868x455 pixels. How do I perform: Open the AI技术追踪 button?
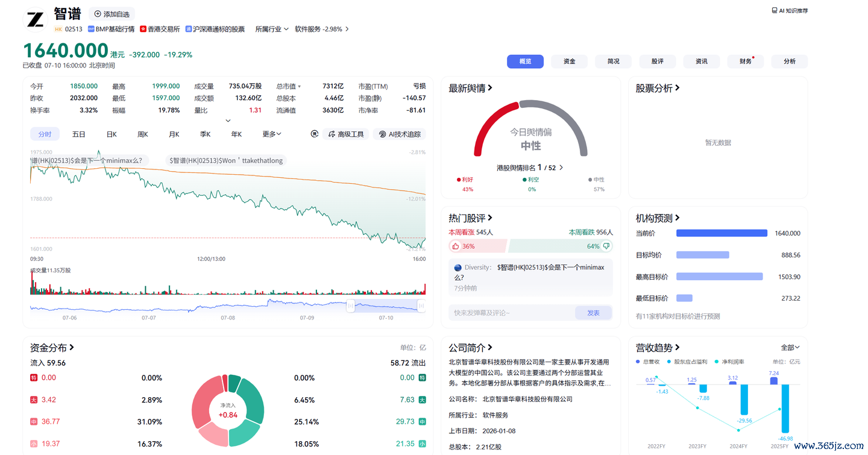(x=399, y=134)
